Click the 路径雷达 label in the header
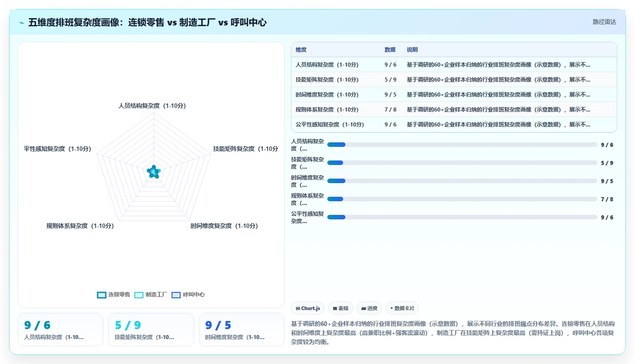This screenshot has height=364, width=635. 604,22
